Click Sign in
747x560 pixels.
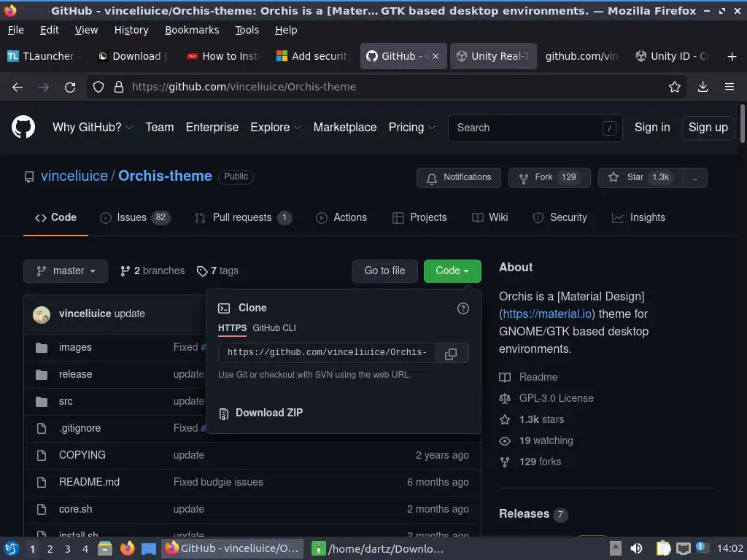click(x=652, y=128)
